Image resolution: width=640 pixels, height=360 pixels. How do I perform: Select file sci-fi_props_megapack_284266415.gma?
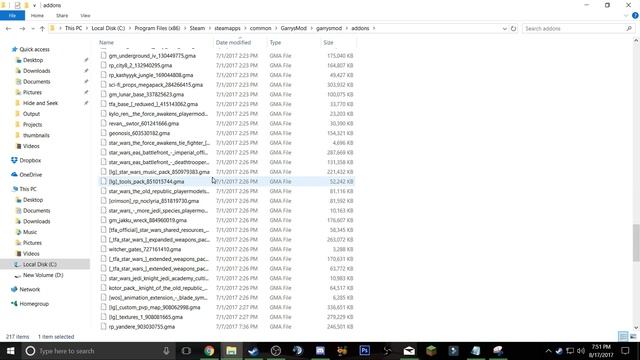[x=156, y=85]
